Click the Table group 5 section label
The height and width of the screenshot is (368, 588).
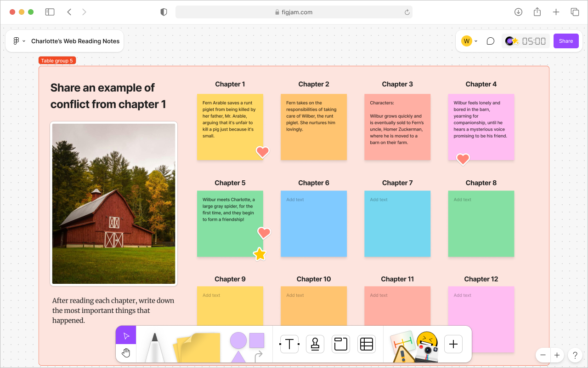tap(57, 60)
